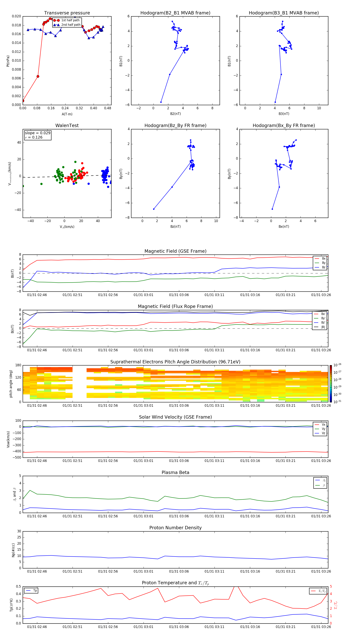Image resolution: width=351 pixels, height=644 pixels.
Task: Click the 'Np(#/cc)' y-axis label
Action: click(13, 550)
